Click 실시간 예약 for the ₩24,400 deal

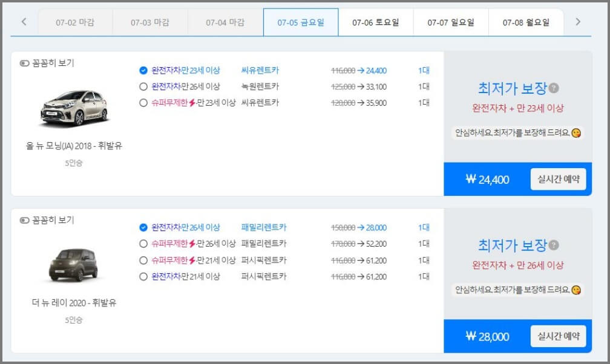click(559, 179)
